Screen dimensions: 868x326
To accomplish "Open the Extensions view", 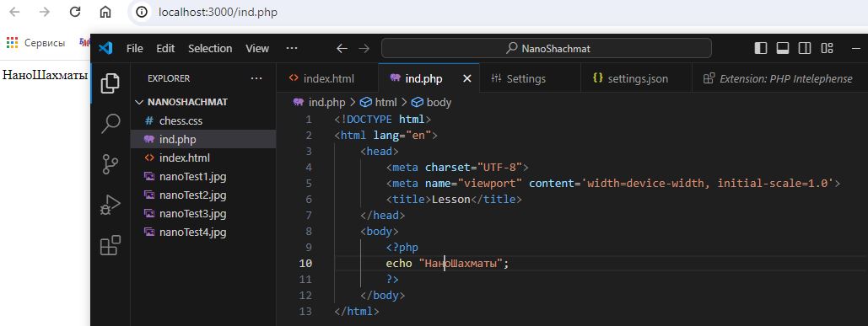I will click(x=111, y=245).
